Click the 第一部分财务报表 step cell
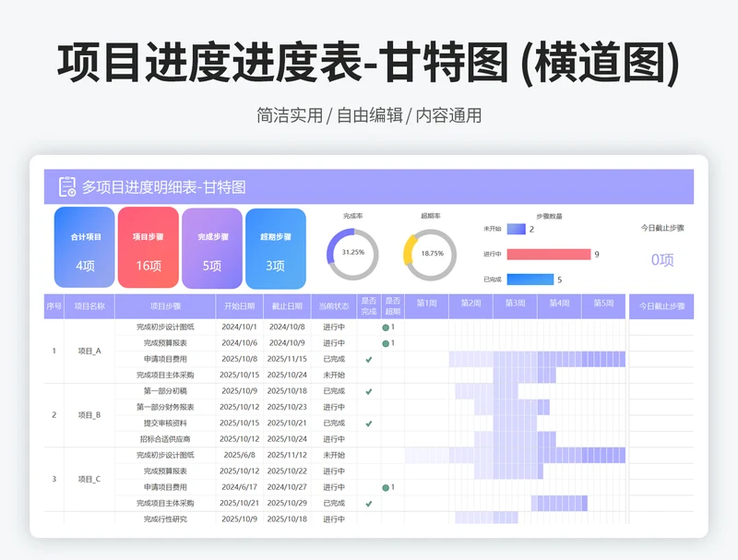 (x=165, y=407)
